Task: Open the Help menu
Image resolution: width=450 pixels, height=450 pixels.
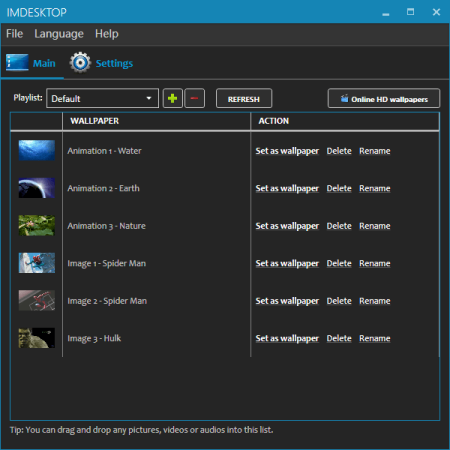Action: point(107,34)
